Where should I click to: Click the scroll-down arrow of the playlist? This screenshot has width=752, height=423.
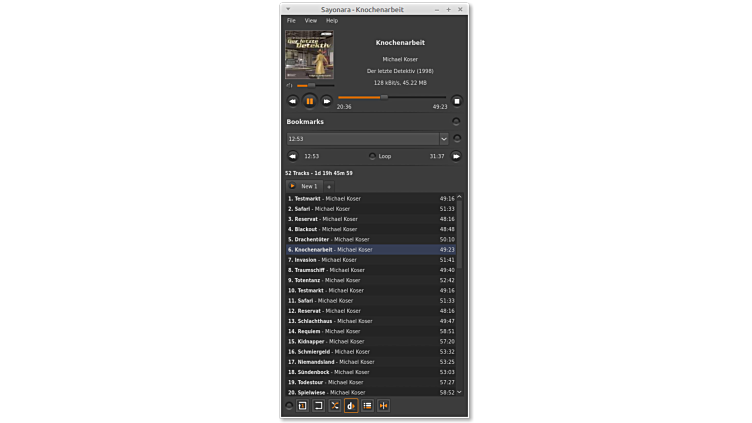(x=459, y=392)
